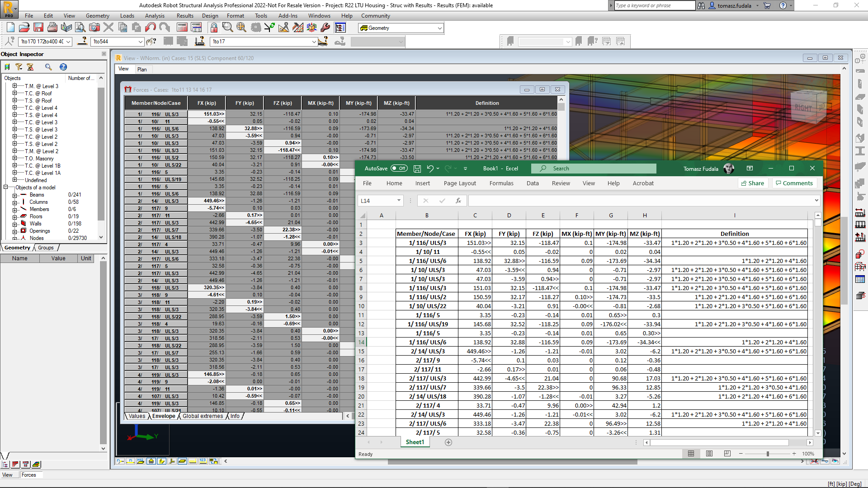Click the Object Inspector help icon
This screenshot has height=488, width=868.
63,67
